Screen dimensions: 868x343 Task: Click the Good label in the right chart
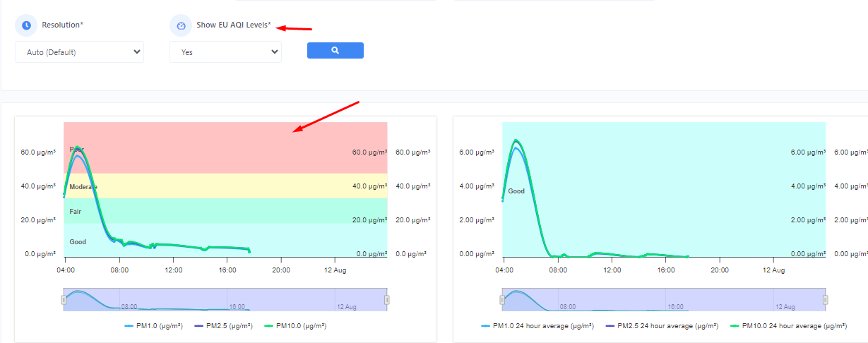click(516, 191)
